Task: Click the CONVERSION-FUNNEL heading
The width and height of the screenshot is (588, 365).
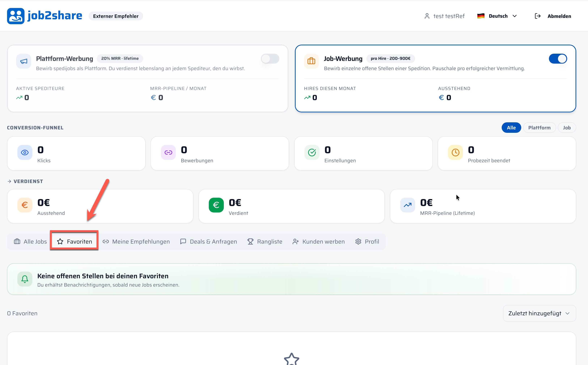Action: pyautogui.click(x=35, y=128)
